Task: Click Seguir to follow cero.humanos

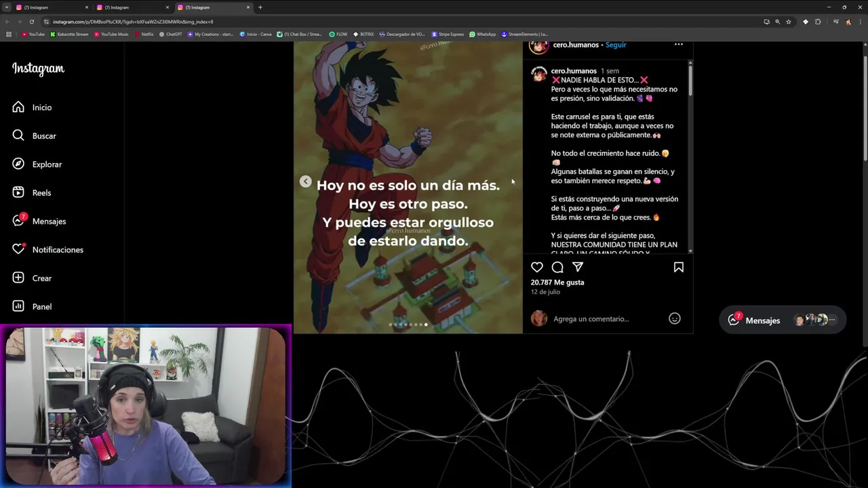Action: 616,45
